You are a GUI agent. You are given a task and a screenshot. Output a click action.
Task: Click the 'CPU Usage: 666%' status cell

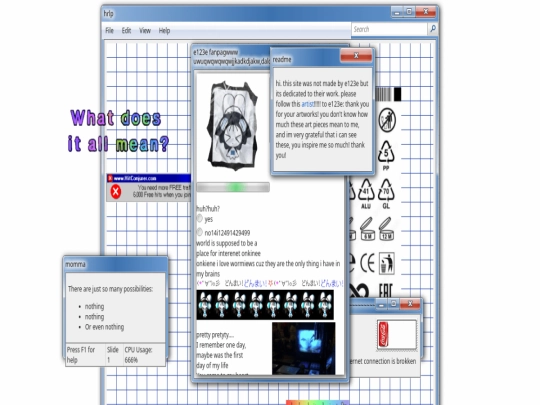coord(144,354)
